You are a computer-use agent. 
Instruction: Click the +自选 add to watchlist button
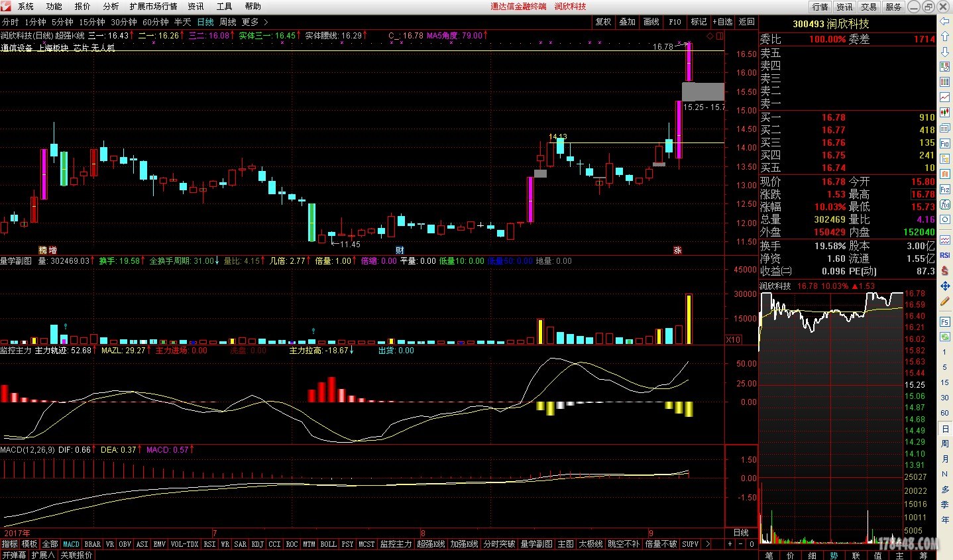723,22
